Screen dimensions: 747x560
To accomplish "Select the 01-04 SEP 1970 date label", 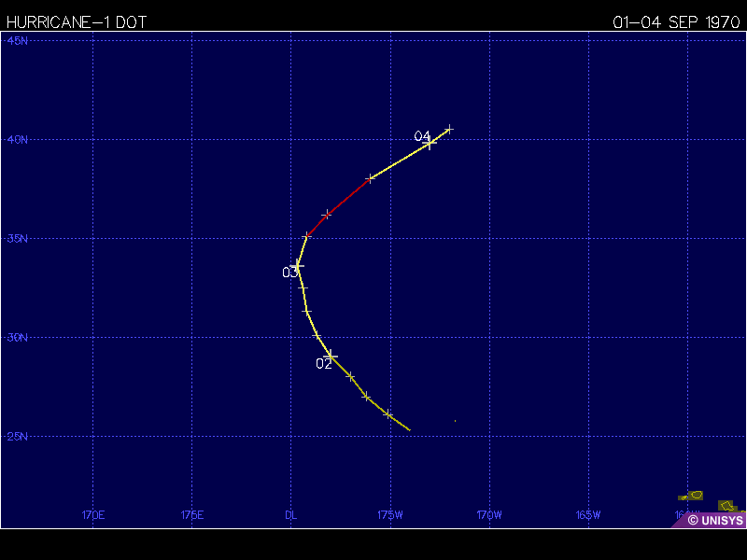I will (x=676, y=22).
